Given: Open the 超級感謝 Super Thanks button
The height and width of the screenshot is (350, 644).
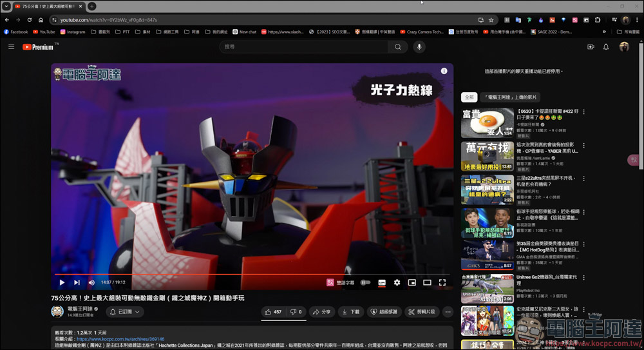Looking at the screenshot, I should pos(384,312).
